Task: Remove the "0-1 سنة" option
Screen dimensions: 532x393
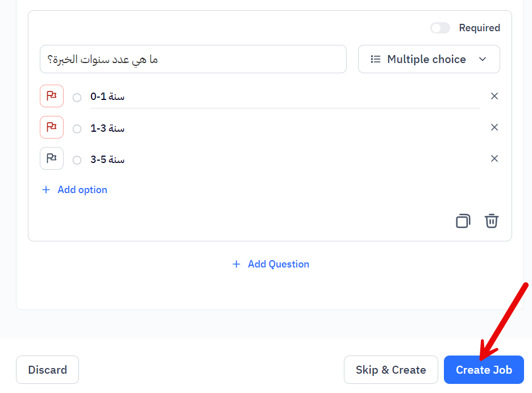Action: (494, 95)
